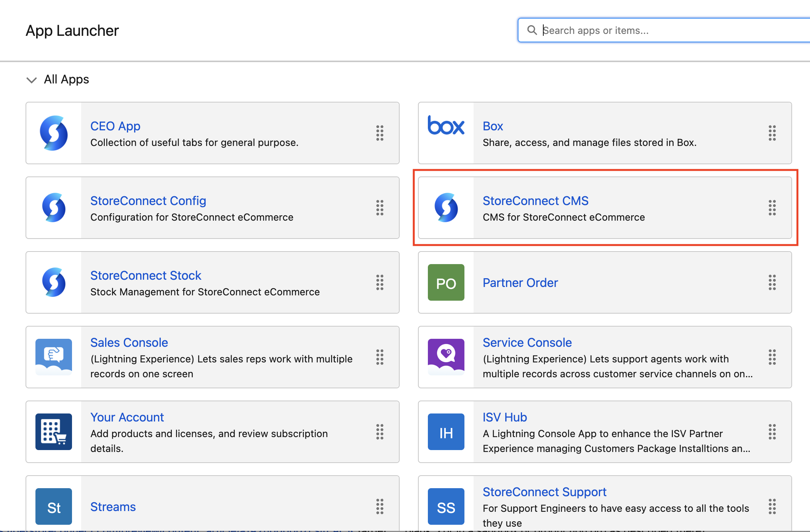Image resolution: width=810 pixels, height=532 pixels.
Task: Click the drag handle on StoreConnect Config tile
Action: pyautogui.click(x=380, y=208)
